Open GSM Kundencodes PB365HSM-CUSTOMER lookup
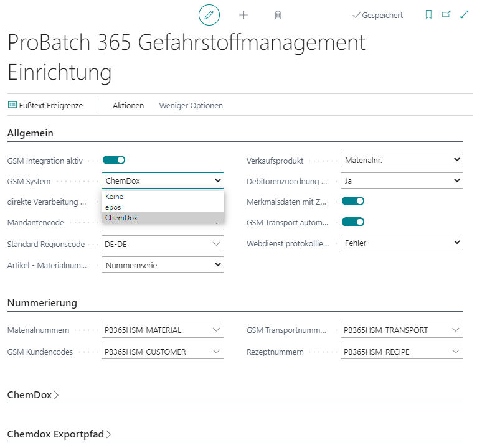This screenshot has height=448, width=477. [x=216, y=352]
